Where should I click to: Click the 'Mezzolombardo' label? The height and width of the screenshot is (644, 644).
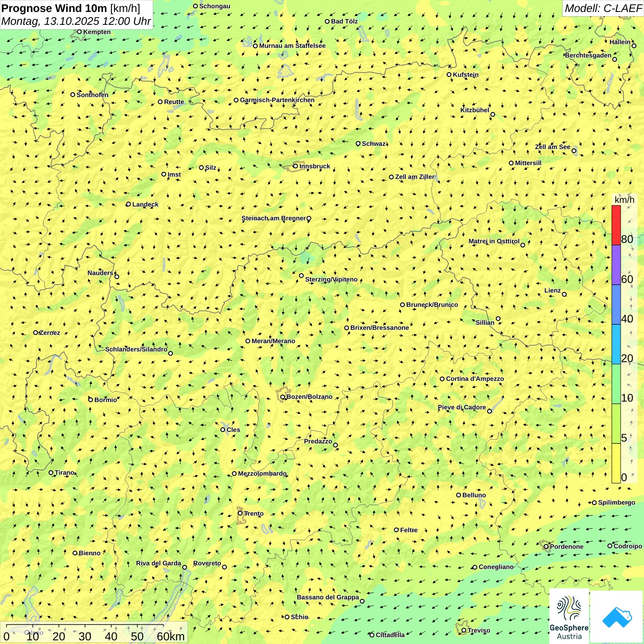[x=262, y=473]
